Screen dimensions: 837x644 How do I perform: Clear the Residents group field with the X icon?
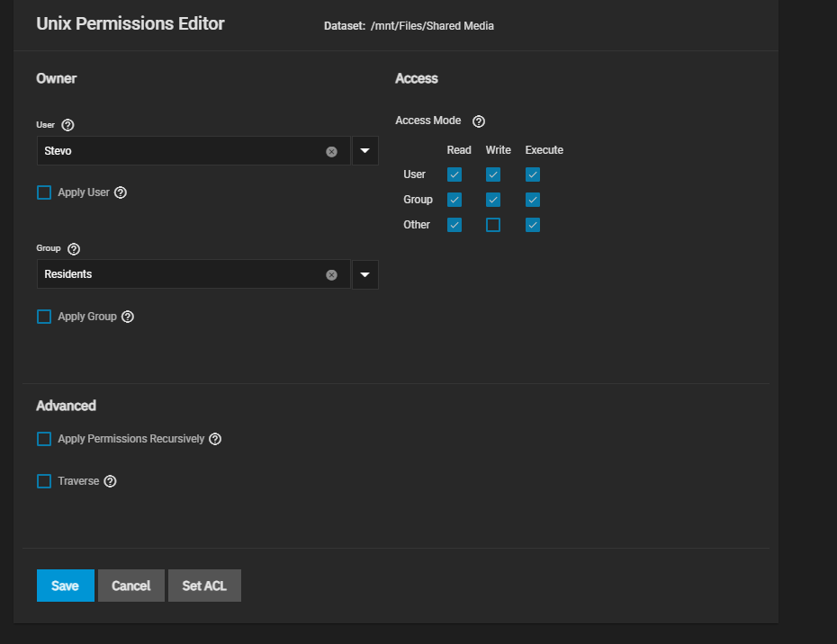(x=331, y=274)
